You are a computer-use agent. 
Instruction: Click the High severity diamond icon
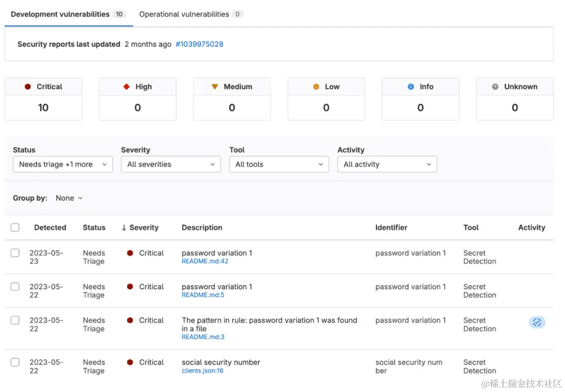pyautogui.click(x=126, y=87)
